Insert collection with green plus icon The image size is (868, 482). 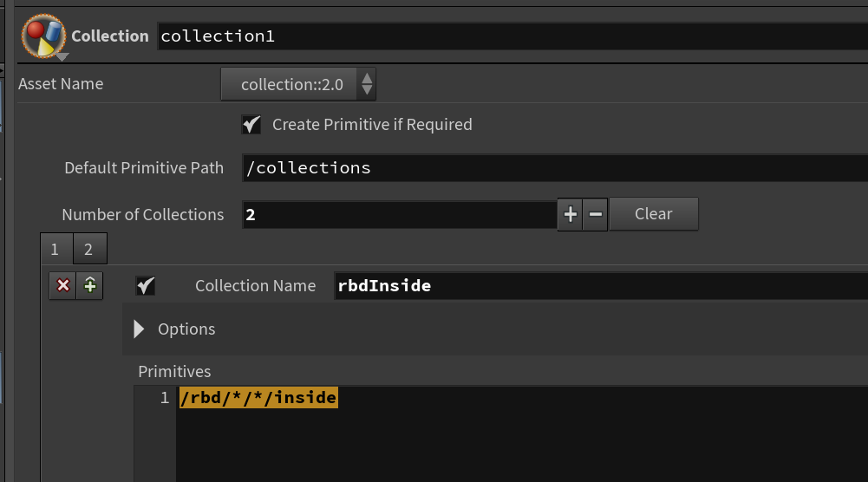(x=89, y=285)
